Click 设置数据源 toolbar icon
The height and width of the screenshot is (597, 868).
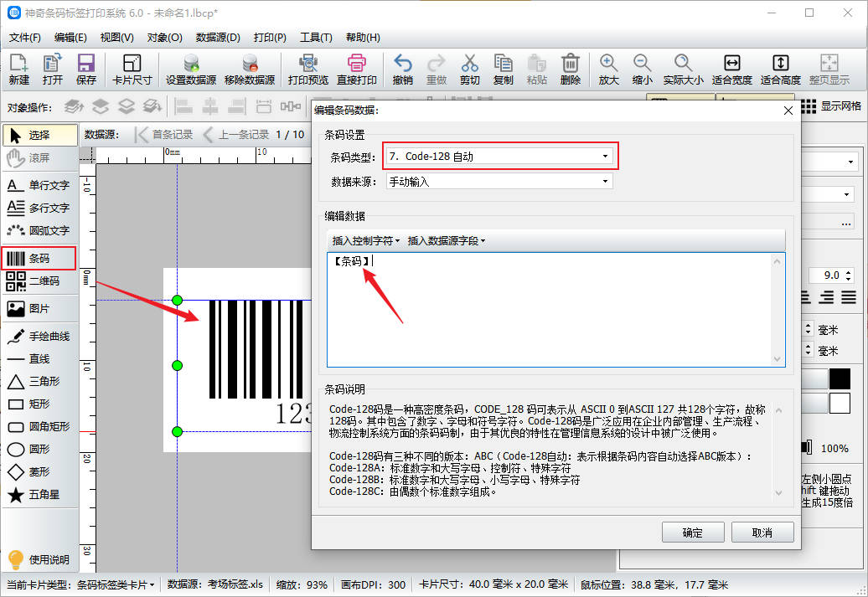click(x=191, y=69)
